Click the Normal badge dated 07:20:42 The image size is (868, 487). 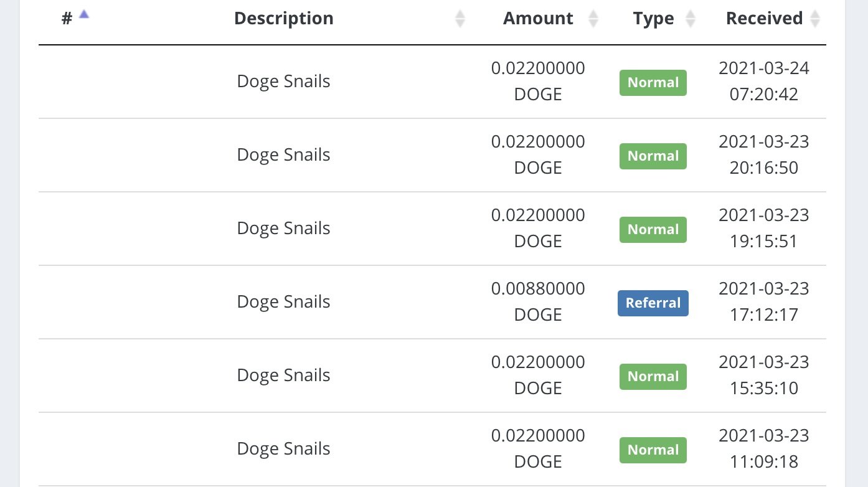[653, 82]
